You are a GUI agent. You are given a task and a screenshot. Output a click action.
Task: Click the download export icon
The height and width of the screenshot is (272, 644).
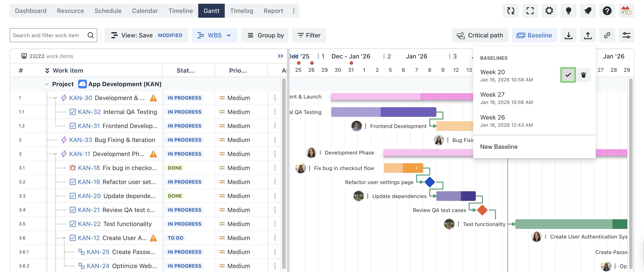pyautogui.click(x=568, y=35)
